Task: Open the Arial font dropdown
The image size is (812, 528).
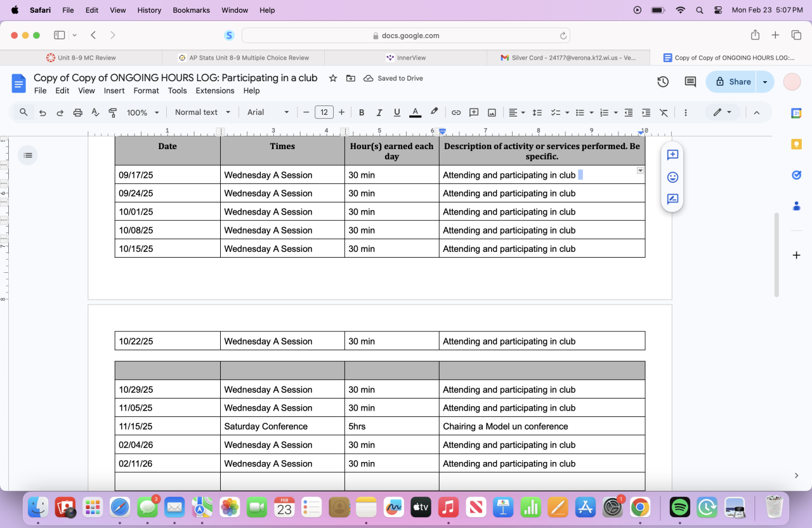Action: [x=268, y=112]
